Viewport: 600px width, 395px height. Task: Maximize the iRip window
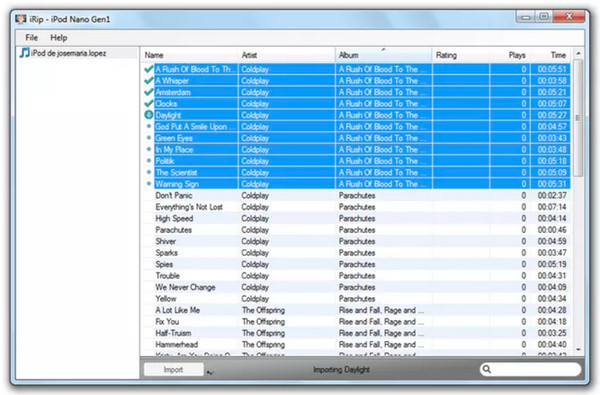544,16
